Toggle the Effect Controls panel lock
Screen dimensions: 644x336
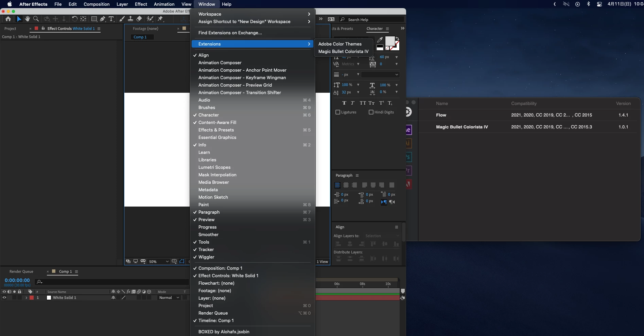(x=43, y=29)
